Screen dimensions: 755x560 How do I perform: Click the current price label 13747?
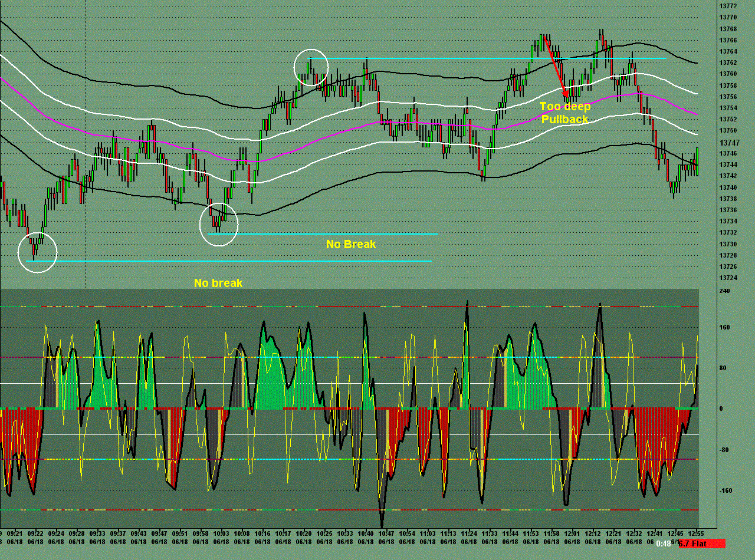729,143
